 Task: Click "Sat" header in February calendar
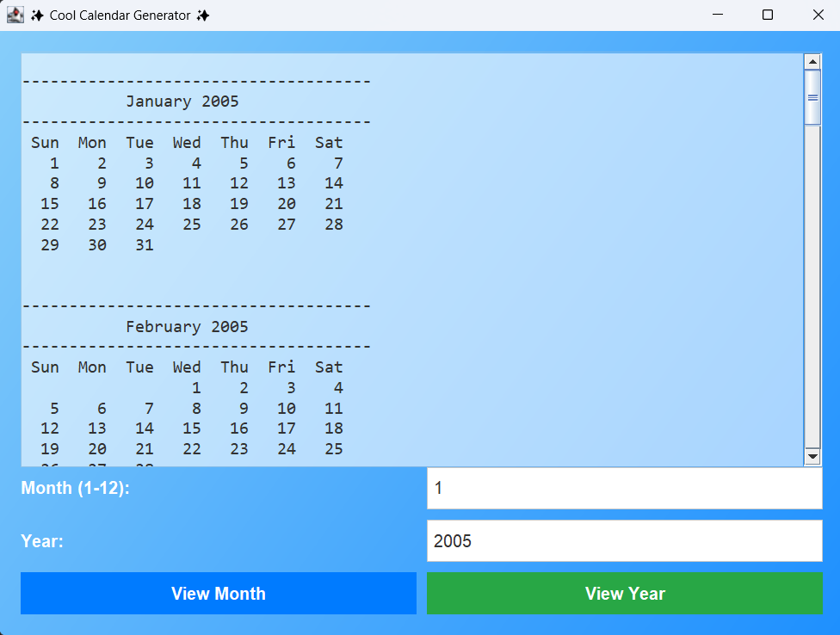coord(329,367)
